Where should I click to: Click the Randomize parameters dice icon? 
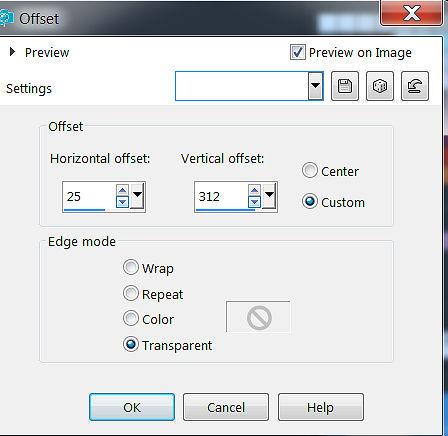(x=380, y=86)
